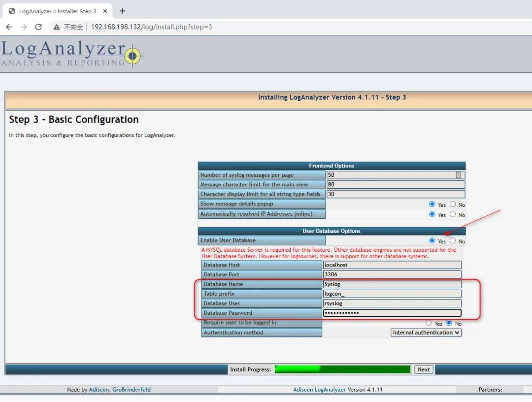Select No for Automatically resolved IP Addresses

pyautogui.click(x=452, y=215)
